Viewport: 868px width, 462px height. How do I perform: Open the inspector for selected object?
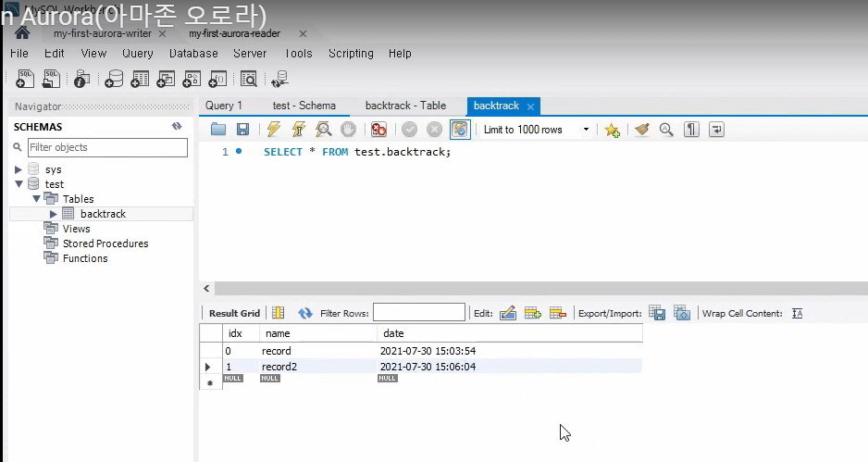pyautogui.click(x=81, y=80)
